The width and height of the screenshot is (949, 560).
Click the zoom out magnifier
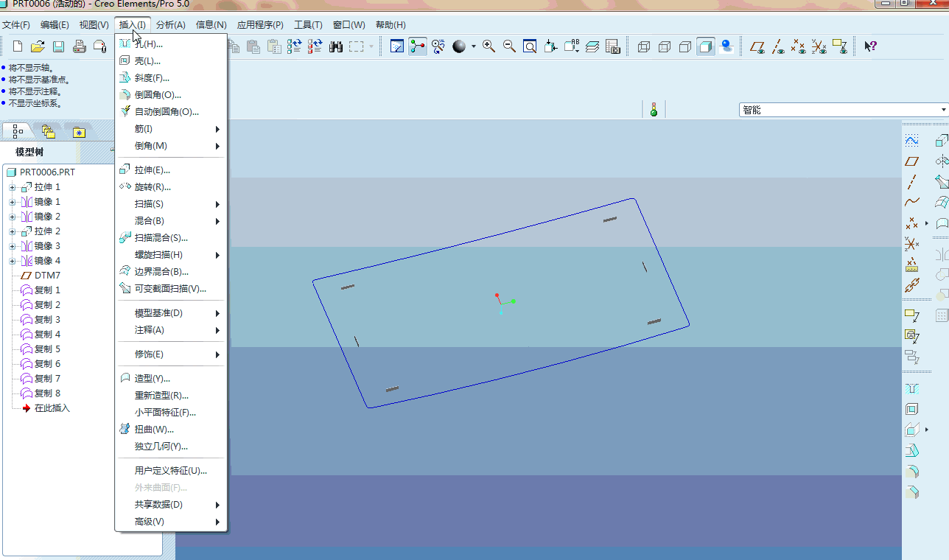(x=509, y=46)
